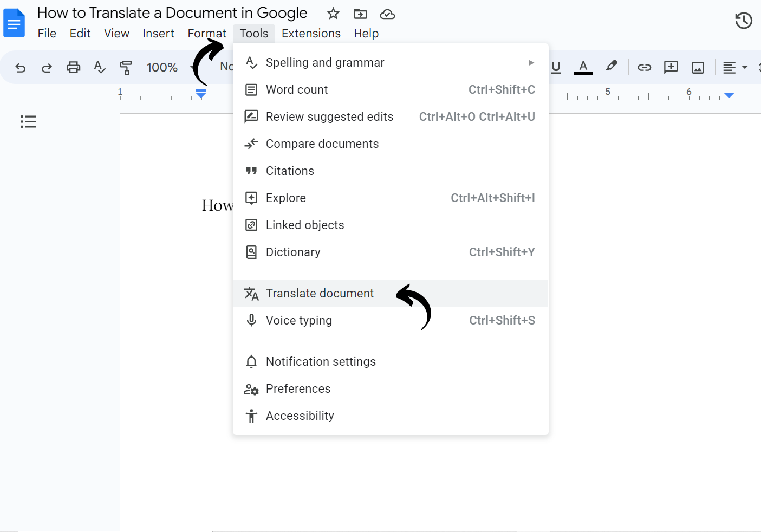Screen dimensions: 761x532
Task: Open the Move to folder icon
Action: point(360,14)
